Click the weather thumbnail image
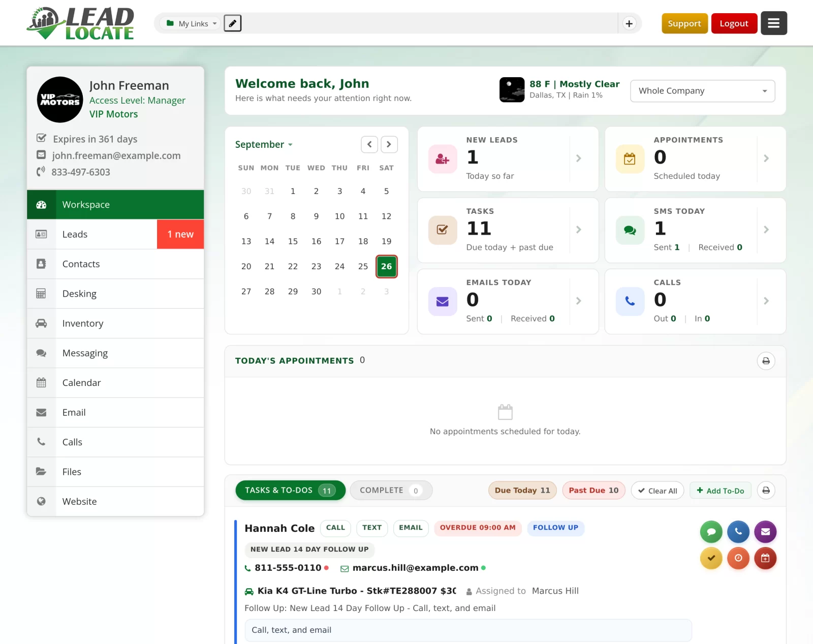The height and width of the screenshot is (644, 813). [x=512, y=90]
